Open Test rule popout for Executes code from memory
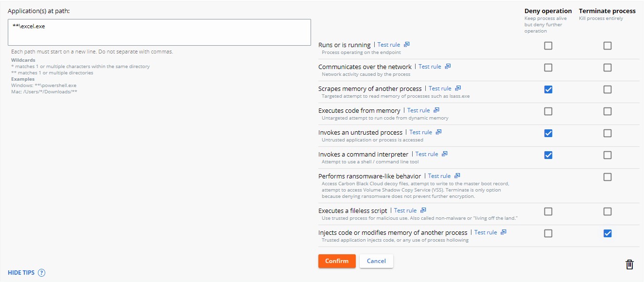The height and width of the screenshot is (282, 644). pyautogui.click(x=419, y=110)
